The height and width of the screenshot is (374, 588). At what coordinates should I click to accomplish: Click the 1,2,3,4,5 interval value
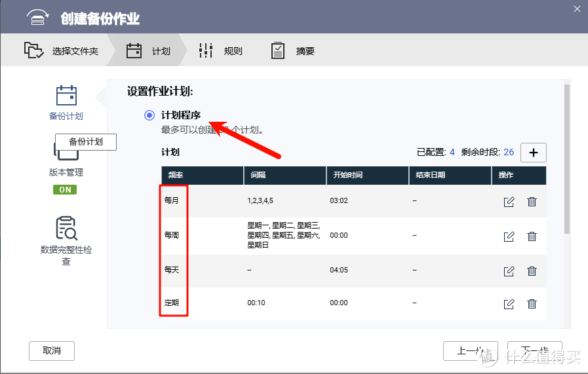point(260,200)
